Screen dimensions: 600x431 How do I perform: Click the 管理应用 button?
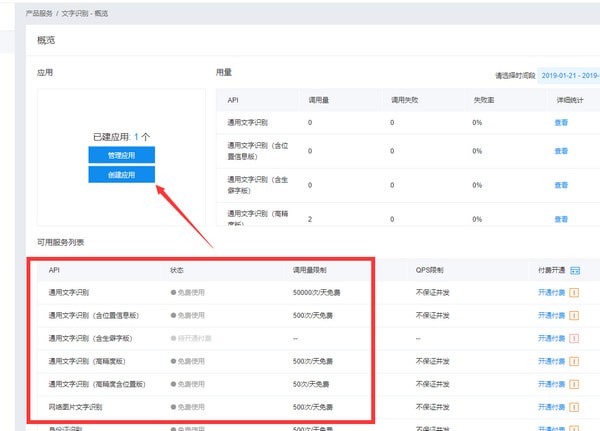pyautogui.click(x=121, y=155)
